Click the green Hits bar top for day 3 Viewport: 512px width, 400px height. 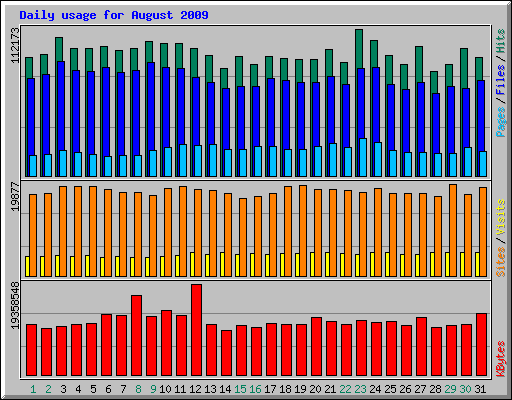[x=59, y=49]
